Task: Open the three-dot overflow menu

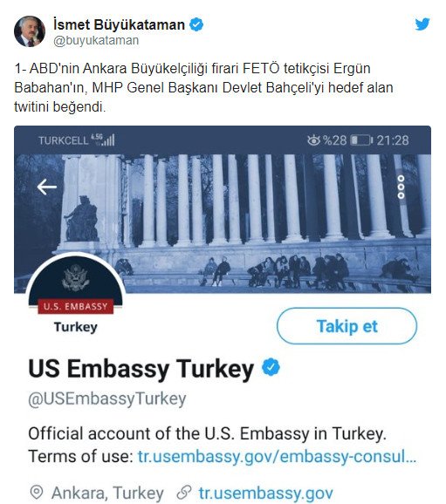Action: click(401, 187)
